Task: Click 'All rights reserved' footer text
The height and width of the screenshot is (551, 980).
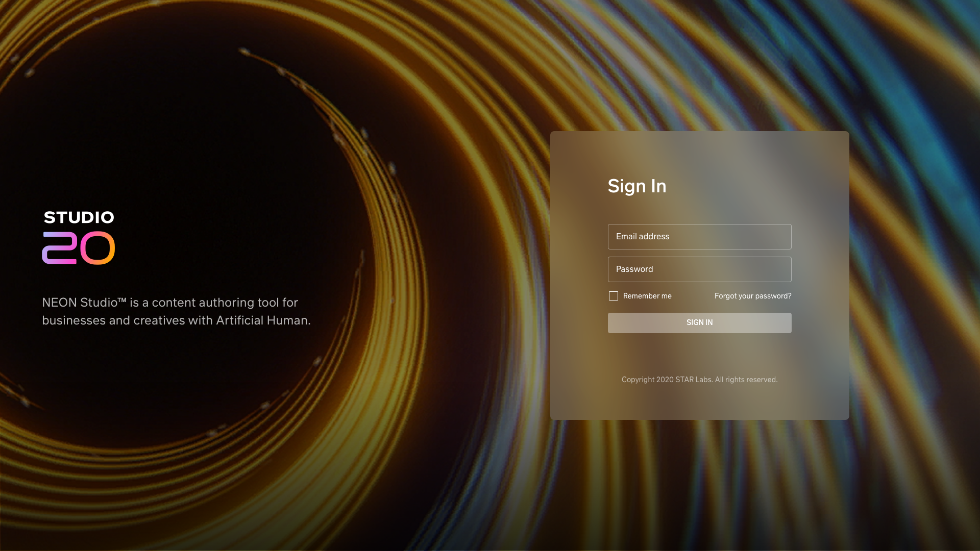Action: [746, 380]
